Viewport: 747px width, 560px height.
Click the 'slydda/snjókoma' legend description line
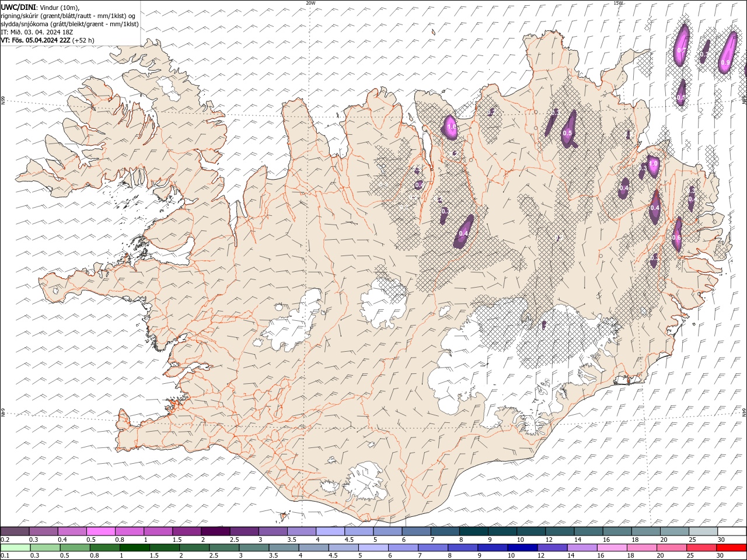tap(69, 24)
